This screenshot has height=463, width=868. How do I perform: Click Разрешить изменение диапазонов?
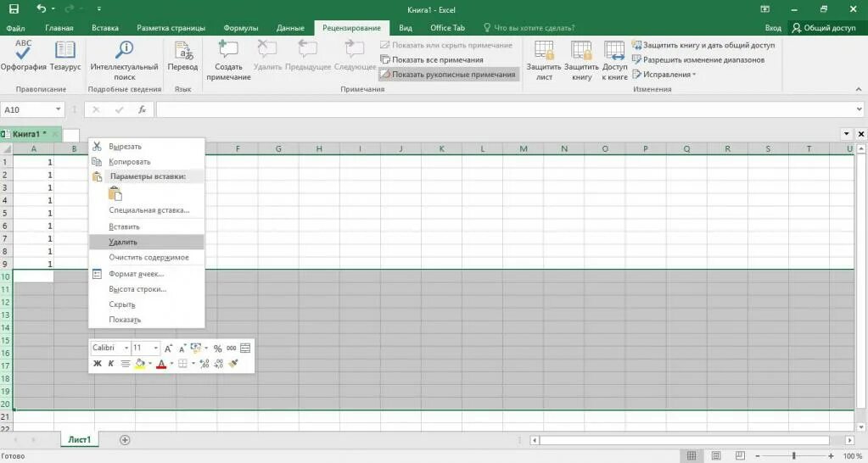point(698,59)
